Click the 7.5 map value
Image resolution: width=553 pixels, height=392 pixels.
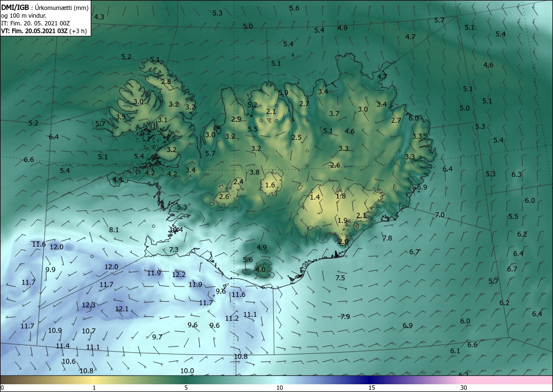click(x=340, y=278)
